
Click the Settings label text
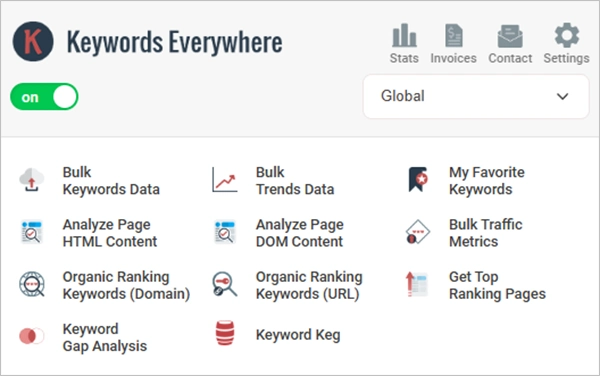click(x=567, y=58)
